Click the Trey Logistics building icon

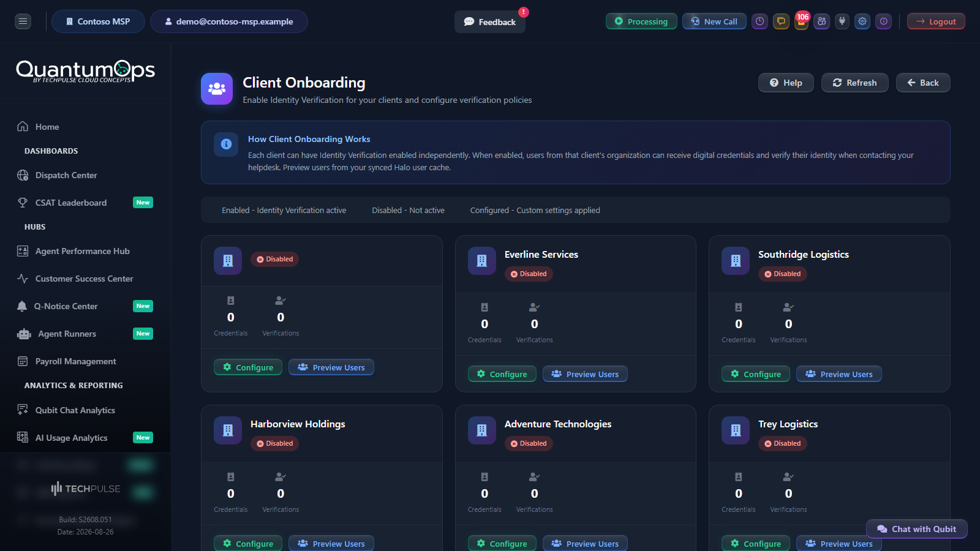coord(736,430)
